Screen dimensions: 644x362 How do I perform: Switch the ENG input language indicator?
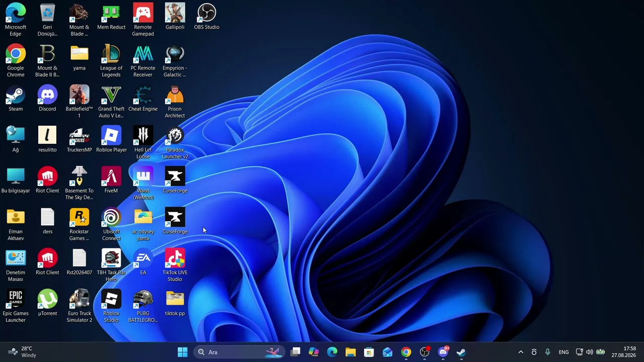coord(563,352)
